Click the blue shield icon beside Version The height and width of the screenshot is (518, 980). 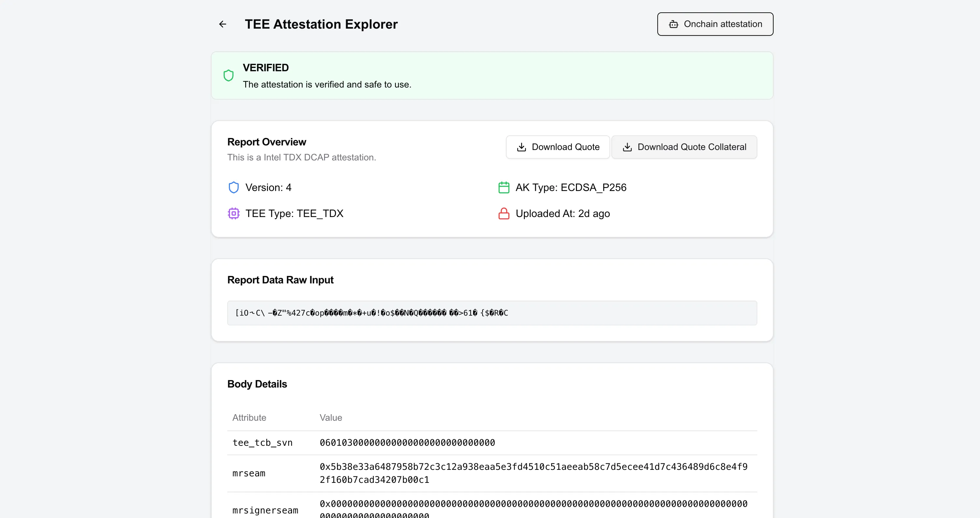point(233,187)
